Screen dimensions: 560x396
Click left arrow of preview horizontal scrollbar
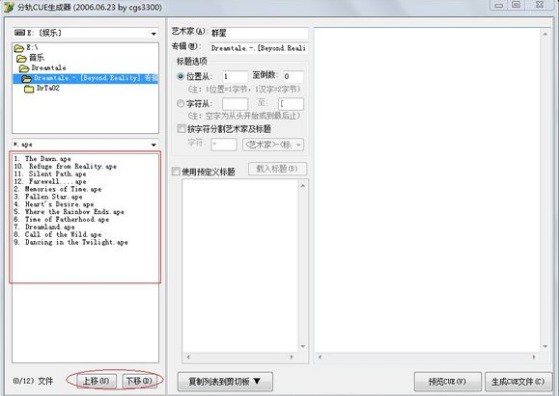tap(320, 357)
